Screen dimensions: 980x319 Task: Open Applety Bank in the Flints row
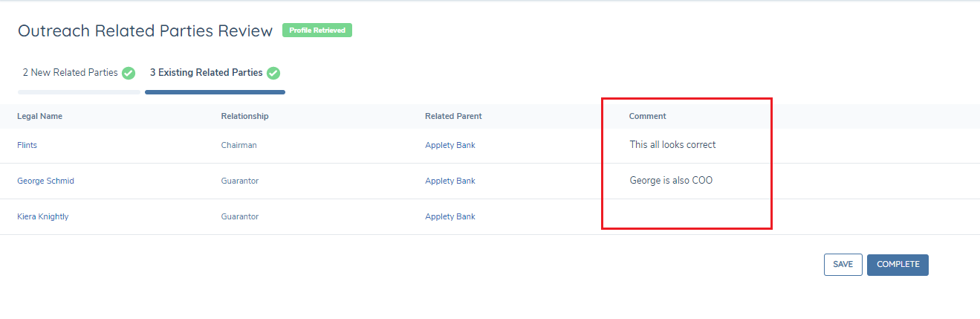tap(450, 145)
